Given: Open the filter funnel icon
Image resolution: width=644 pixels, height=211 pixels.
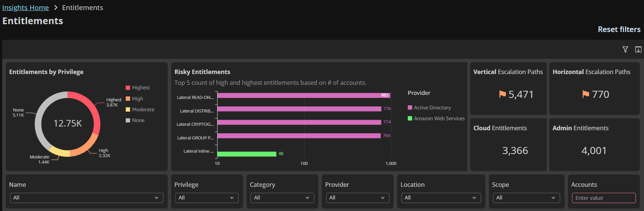Looking at the screenshot, I should [625, 49].
